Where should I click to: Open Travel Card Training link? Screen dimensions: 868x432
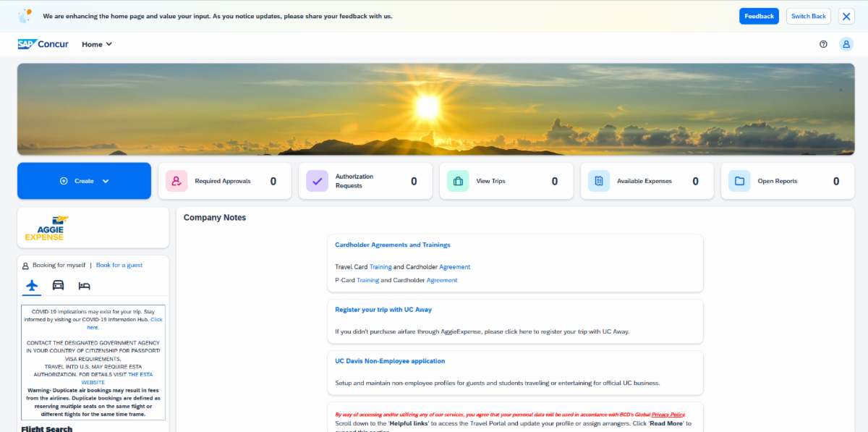coord(380,267)
